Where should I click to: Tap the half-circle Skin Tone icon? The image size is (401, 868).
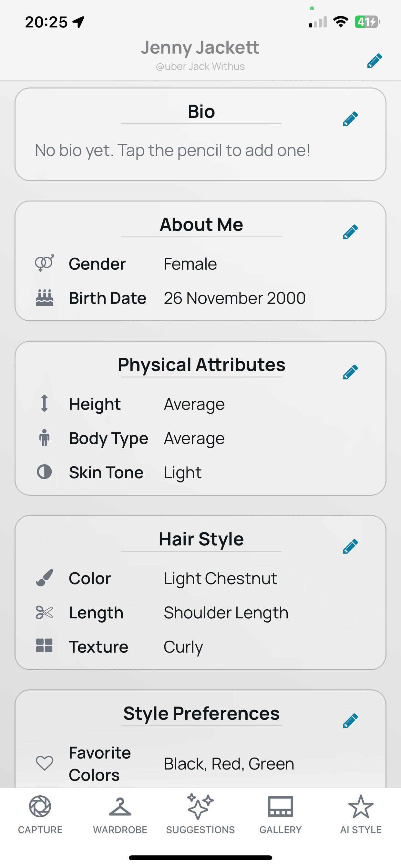coord(44,472)
